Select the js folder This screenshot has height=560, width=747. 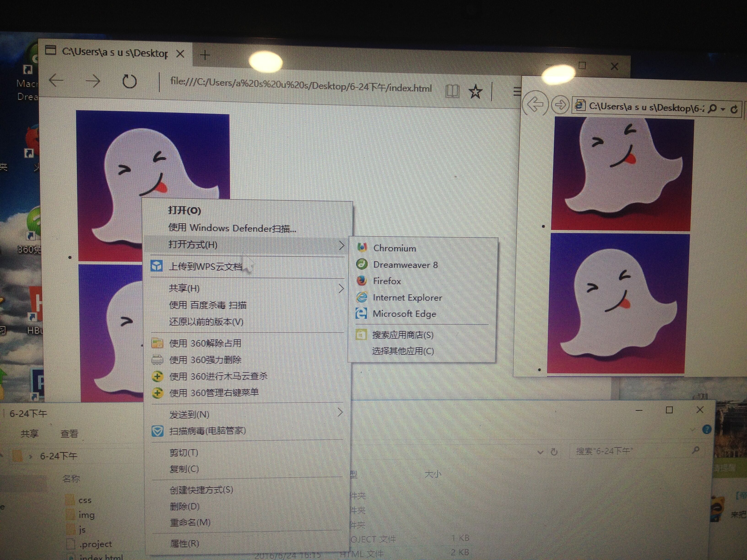(x=82, y=530)
